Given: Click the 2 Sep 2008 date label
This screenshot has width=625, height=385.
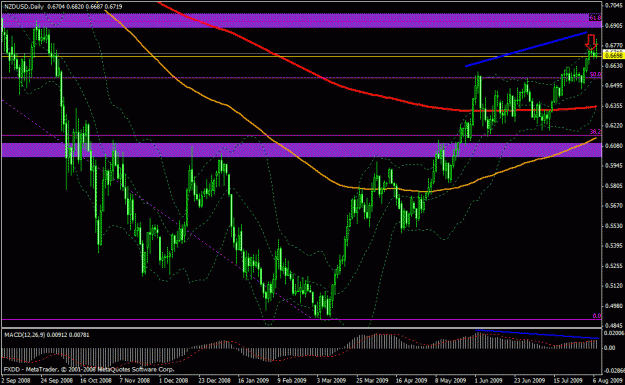Looking at the screenshot, I should [x=16, y=380].
